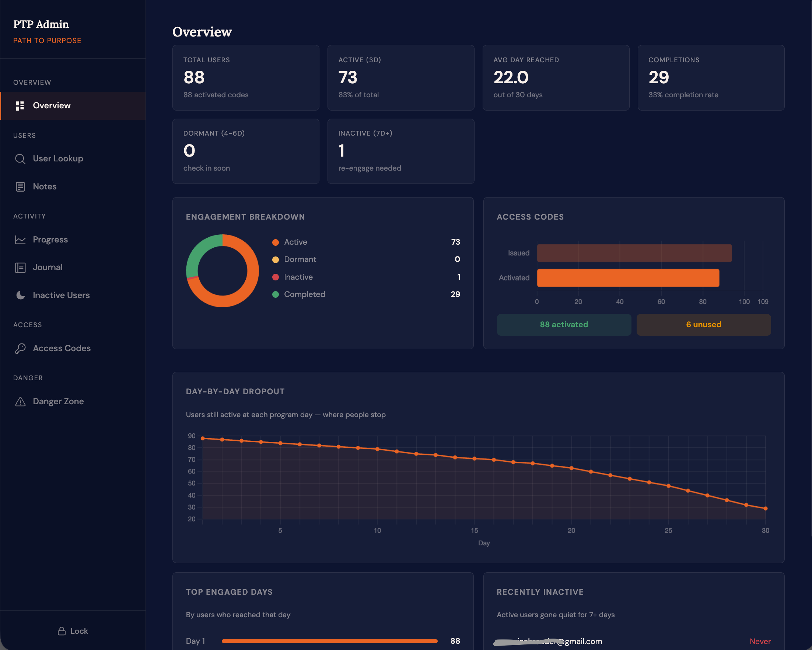Click the first dropout chart data point
Viewport: 812px width, 650px height.
(203, 438)
